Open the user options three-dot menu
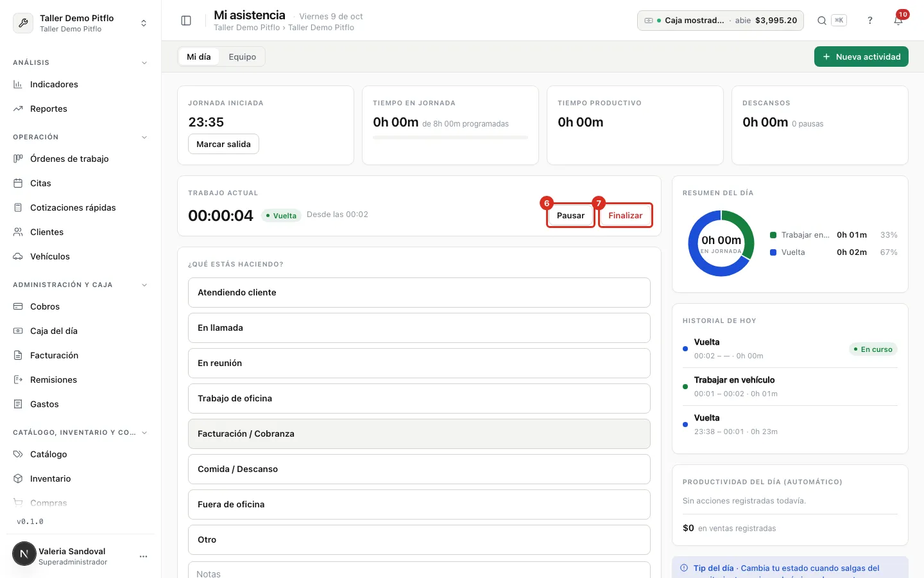Viewport: 924px width, 578px height. (143, 556)
